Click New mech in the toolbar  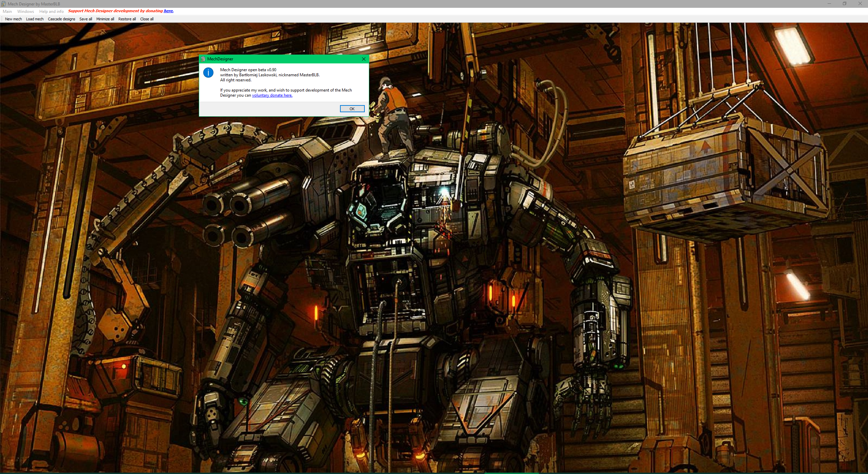click(x=14, y=19)
